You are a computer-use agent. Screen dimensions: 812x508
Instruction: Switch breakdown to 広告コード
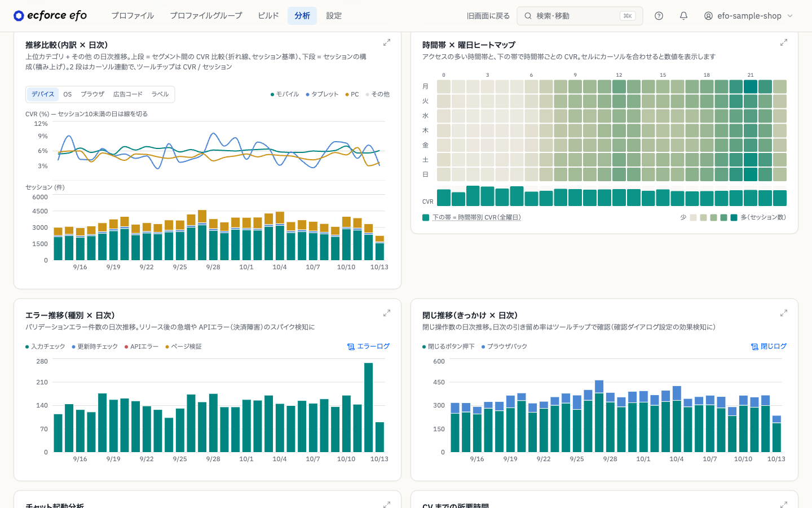click(128, 94)
